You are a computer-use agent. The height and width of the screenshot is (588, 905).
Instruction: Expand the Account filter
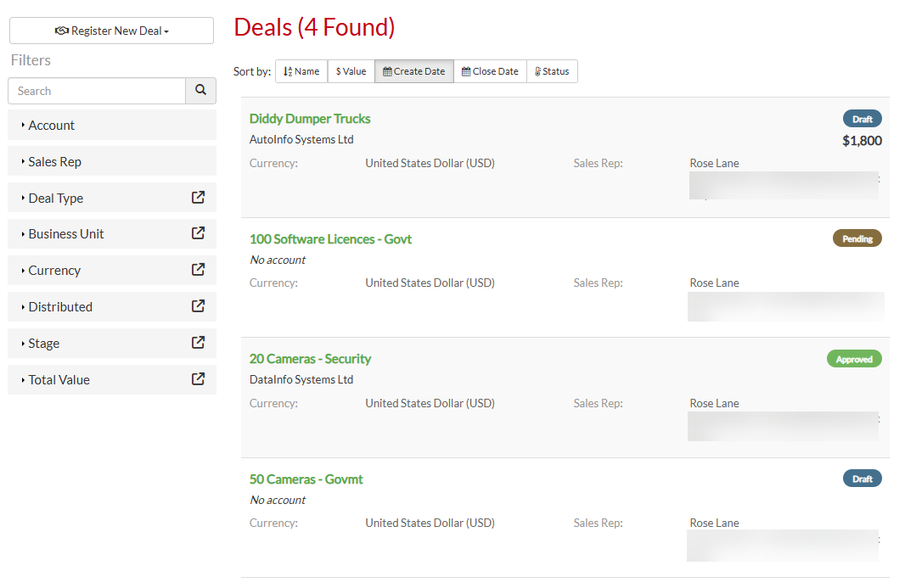(x=52, y=126)
